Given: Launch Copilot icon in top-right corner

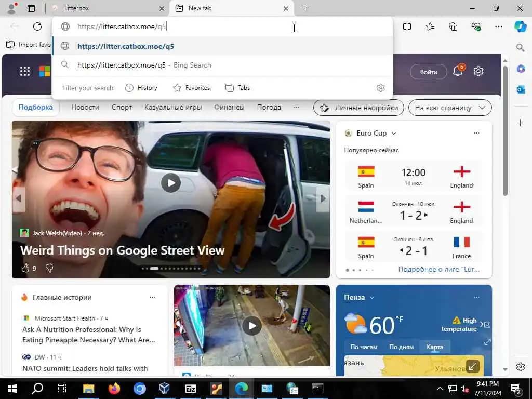Looking at the screenshot, I should point(521,26).
